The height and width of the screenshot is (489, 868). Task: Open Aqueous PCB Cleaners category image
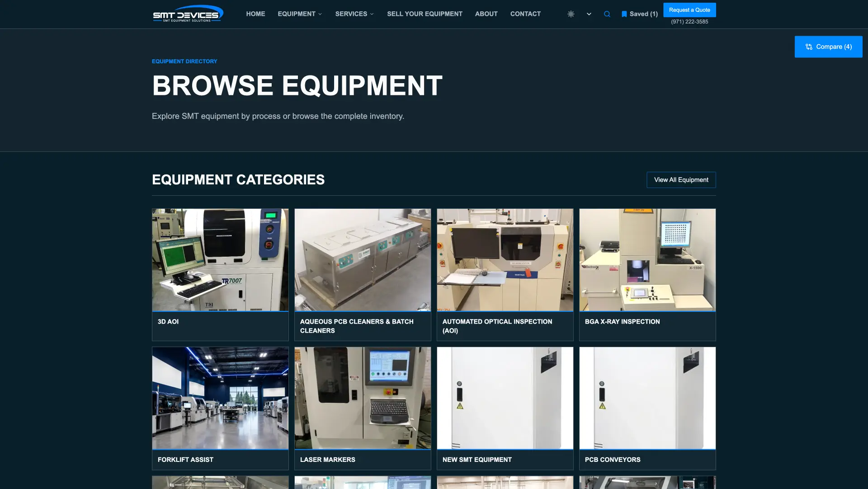(x=363, y=260)
